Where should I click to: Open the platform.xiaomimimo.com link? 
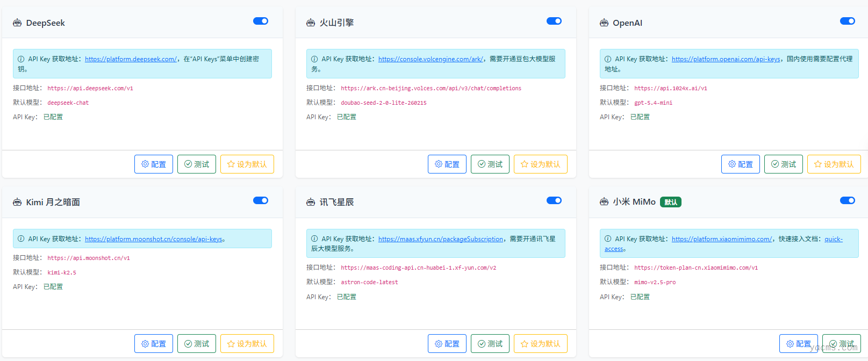(x=722, y=239)
